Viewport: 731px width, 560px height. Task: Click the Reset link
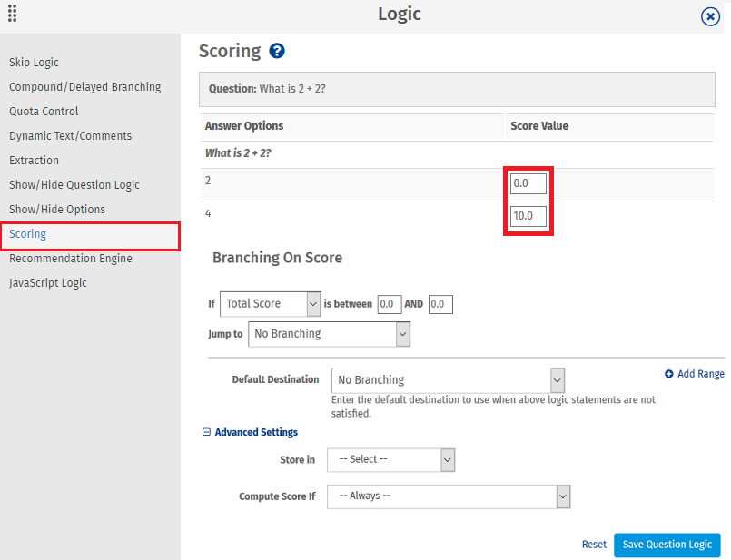coord(594,545)
